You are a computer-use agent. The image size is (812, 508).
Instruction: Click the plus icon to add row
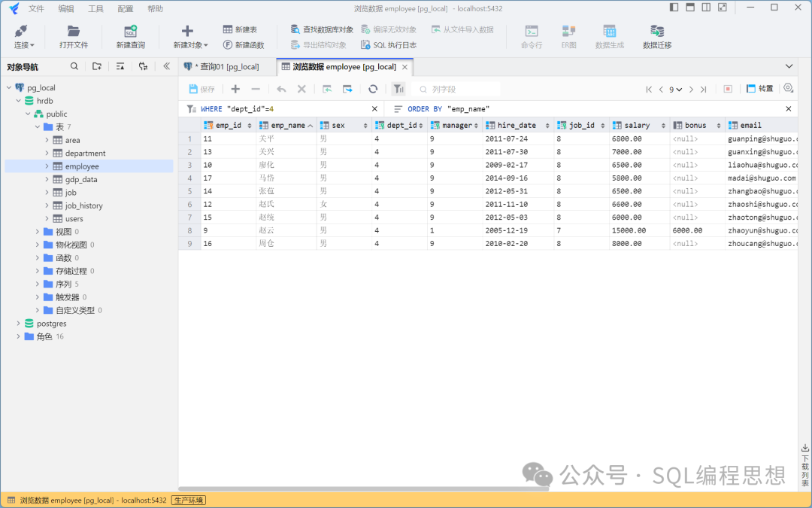pyautogui.click(x=235, y=89)
